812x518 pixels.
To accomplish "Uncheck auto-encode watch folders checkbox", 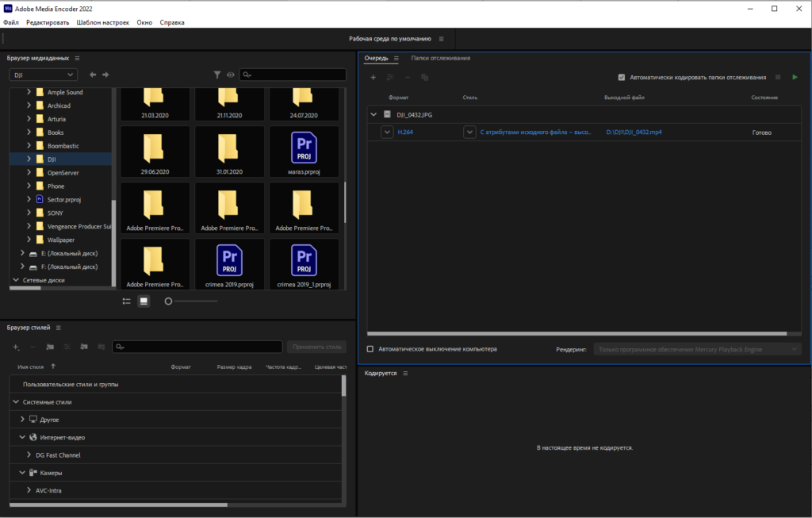I will coord(622,77).
